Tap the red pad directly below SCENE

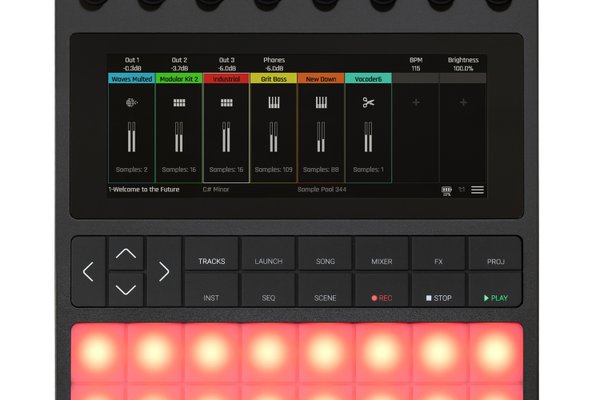(325, 352)
